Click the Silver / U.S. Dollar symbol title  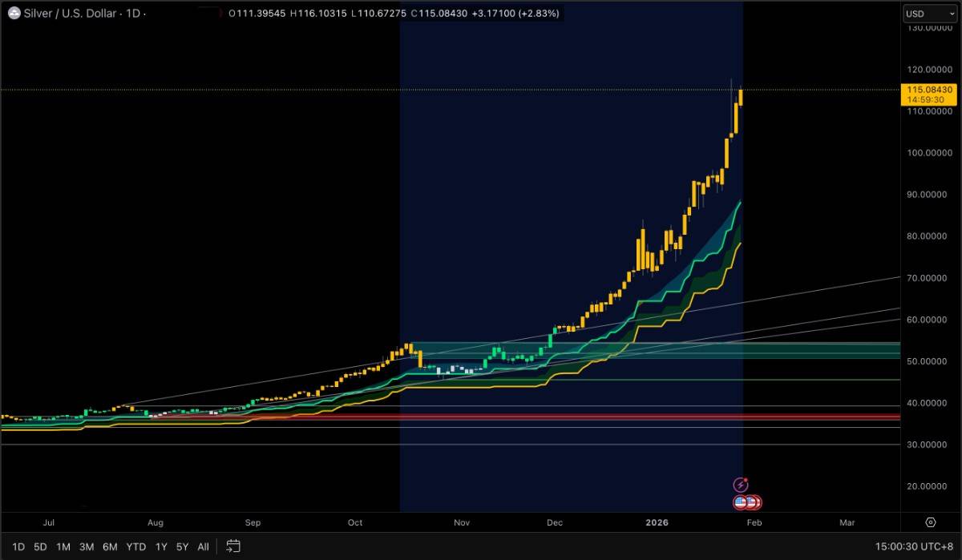71,14
